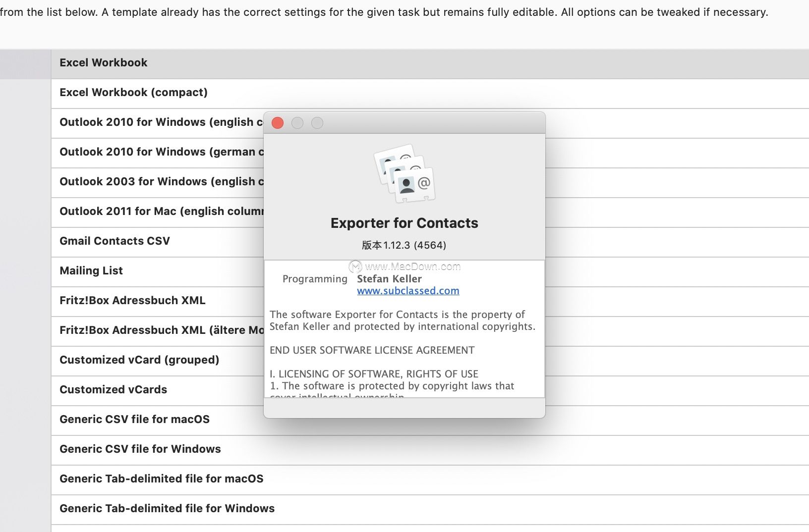Click the Exporter for Contacts title text

pyautogui.click(x=404, y=223)
